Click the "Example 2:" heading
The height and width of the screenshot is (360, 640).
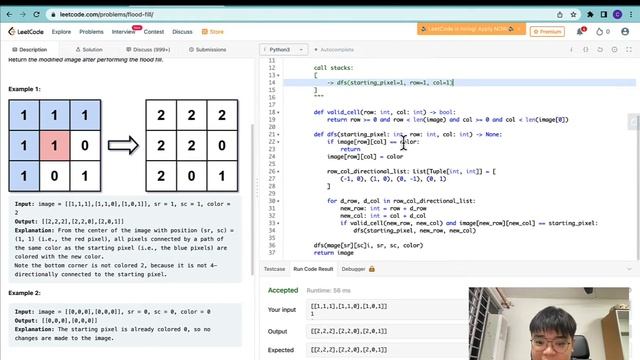[x=24, y=293]
